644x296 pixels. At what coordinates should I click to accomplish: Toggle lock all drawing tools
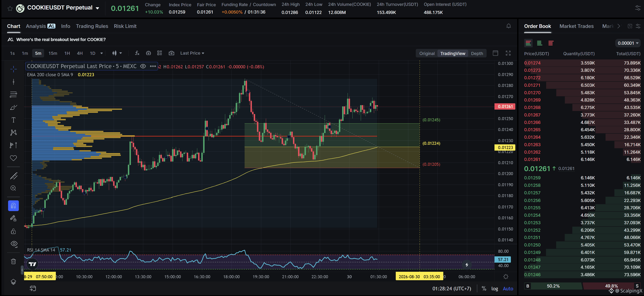tap(14, 231)
